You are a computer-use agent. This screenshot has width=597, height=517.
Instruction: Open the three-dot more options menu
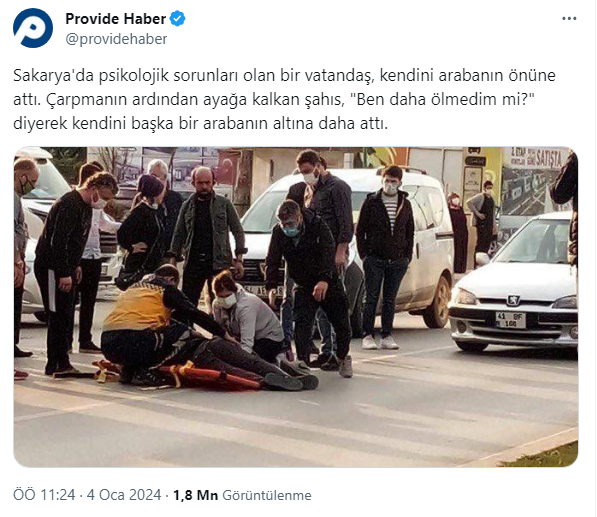click(x=569, y=19)
